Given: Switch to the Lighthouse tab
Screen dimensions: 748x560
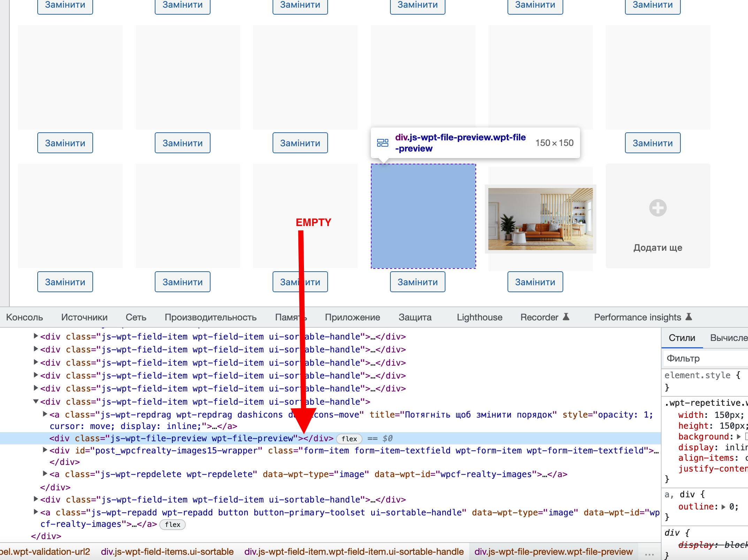Looking at the screenshot, I should 479,317.
